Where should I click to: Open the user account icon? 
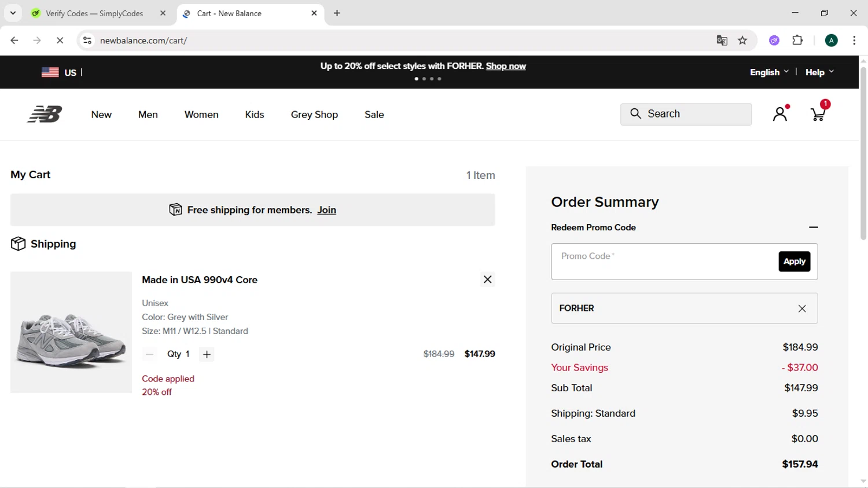780,114
